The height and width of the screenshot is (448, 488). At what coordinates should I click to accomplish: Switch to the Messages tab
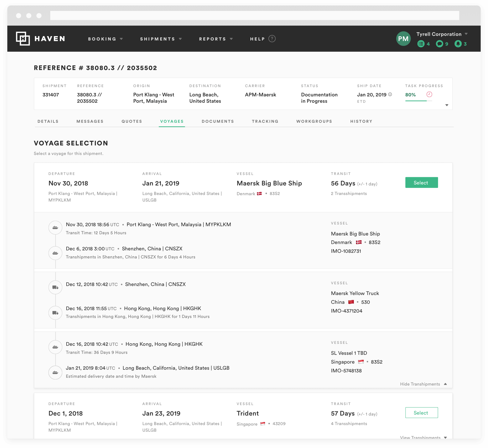tap(90, 121)
